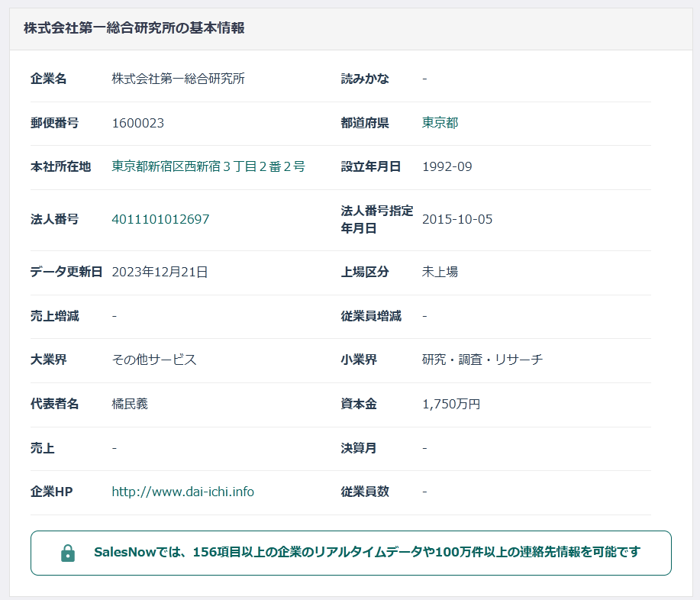700x600 pixels.
Task: Click establishment date value 1992-09
Action: pos(447,166)
